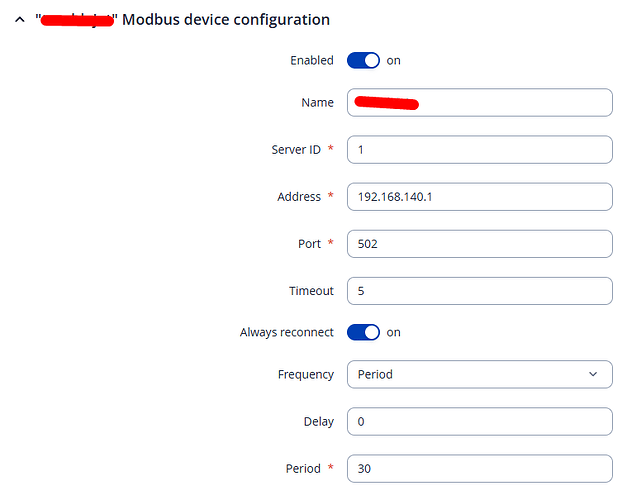
Task: Click the Always reconnect label text
Action: point(286,332)
